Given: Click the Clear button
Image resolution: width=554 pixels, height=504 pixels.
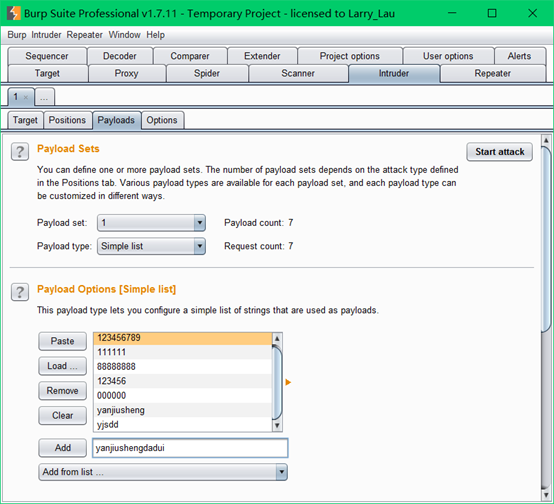Looking at the screenshot, I should [63, 415].
